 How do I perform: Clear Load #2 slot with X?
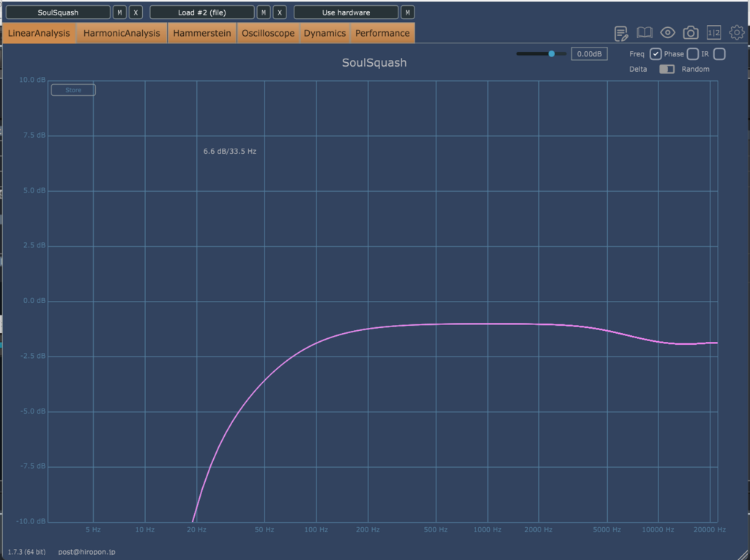(x=280, y=12)
